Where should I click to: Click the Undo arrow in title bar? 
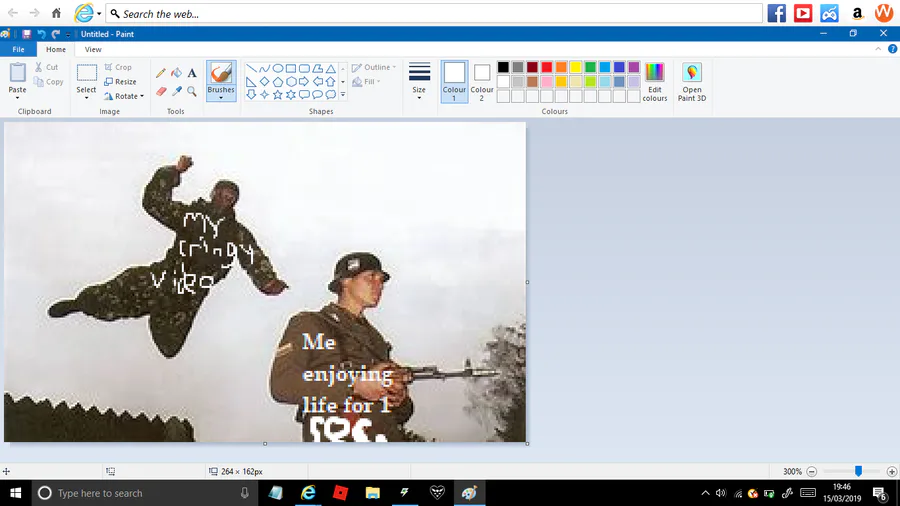41,34
